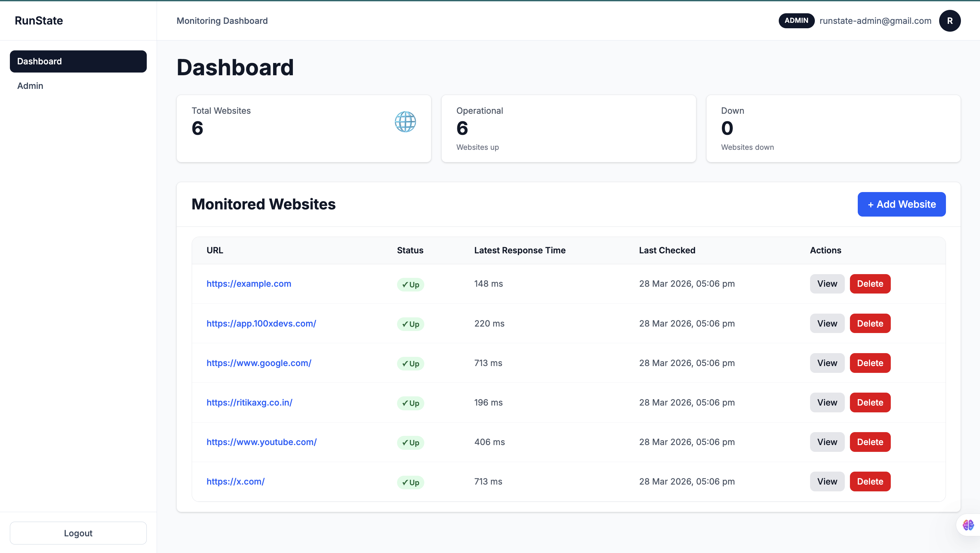View details for www.youtube.com
Image resolution: width=980 pixels, height=553 pixels.
coord(827,442)
